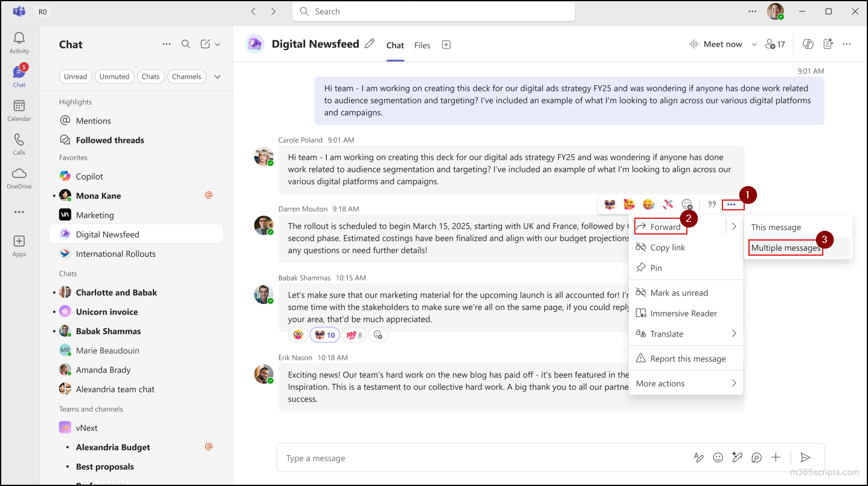This screenshot has height=486, width=868.
Task: Open text formatting options below the message box
Action: (x=699, y=458)
